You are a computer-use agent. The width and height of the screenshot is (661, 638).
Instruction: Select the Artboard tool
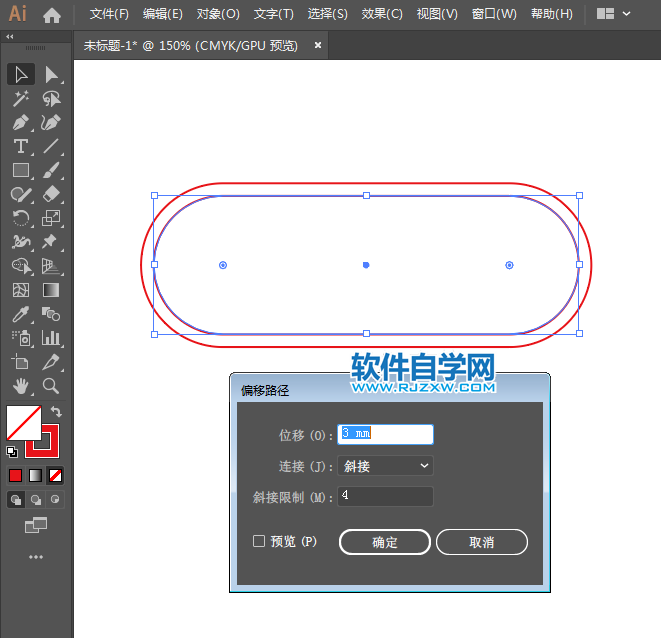coord(21,362)
